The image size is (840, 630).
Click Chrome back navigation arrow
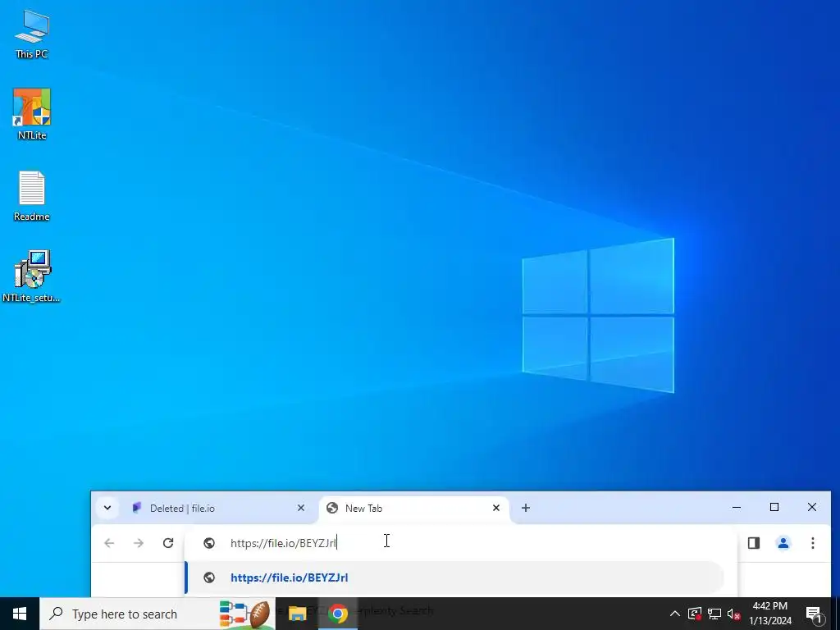click(109, 543)
